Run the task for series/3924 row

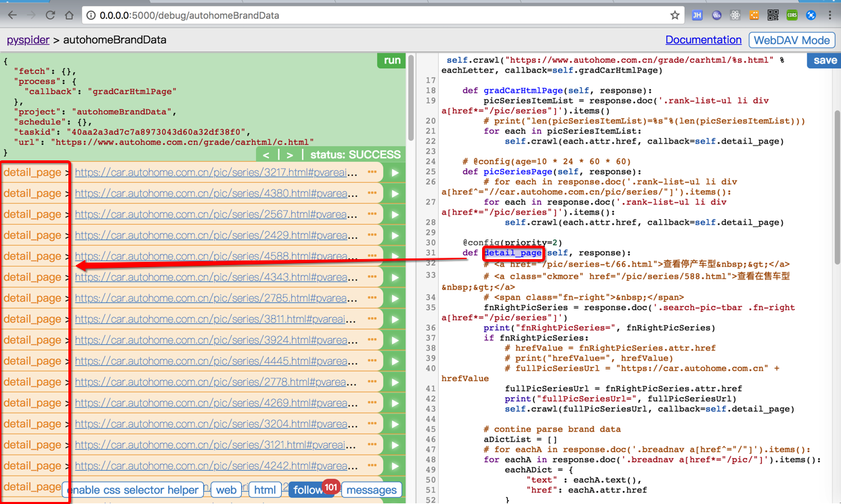point(395,340)
